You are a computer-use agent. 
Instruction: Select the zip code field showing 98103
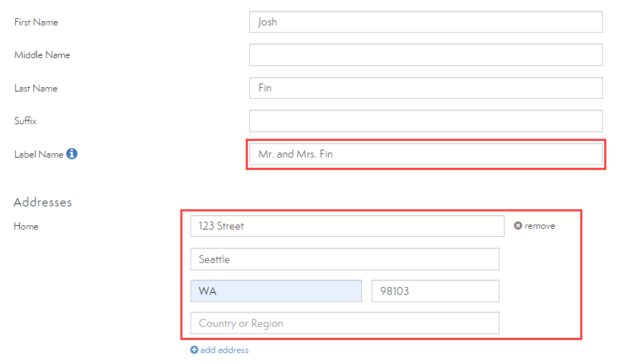pyautogui.click(x=435, y=291)
